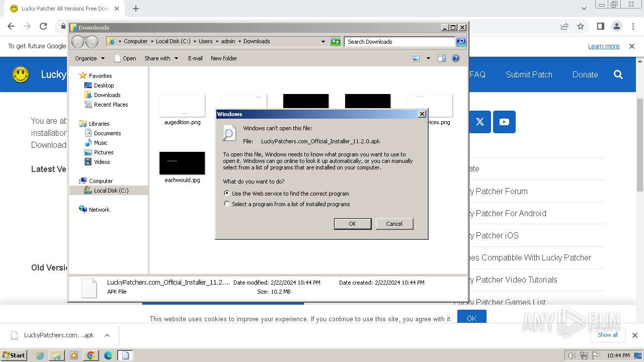Click the Search Downloads input field

(x=400, y=42)
